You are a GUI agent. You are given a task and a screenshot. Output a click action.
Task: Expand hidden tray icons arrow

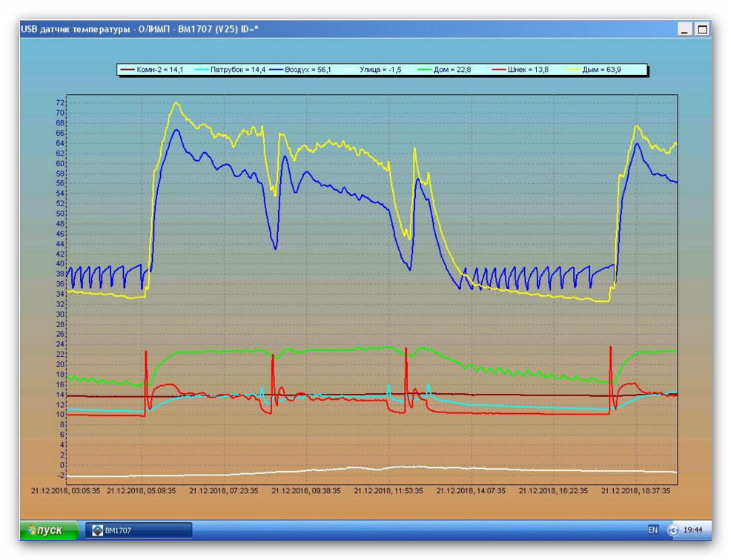click(x=673, y=530)
